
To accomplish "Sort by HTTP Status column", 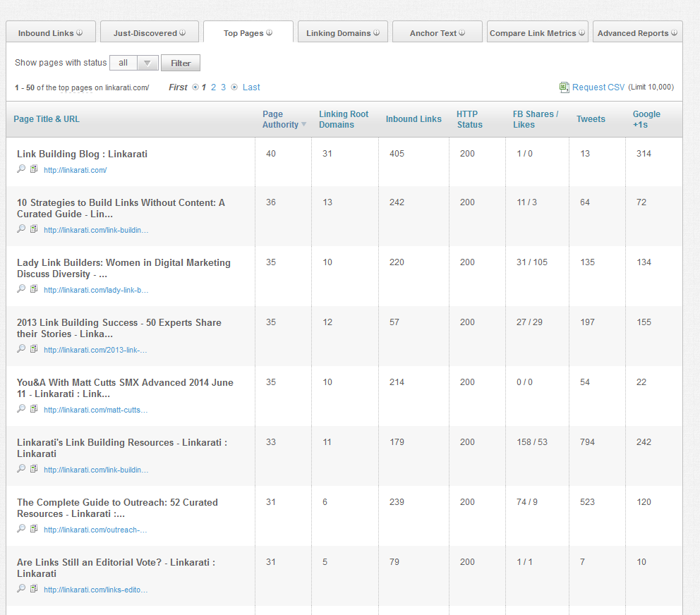I will (470, 119).
